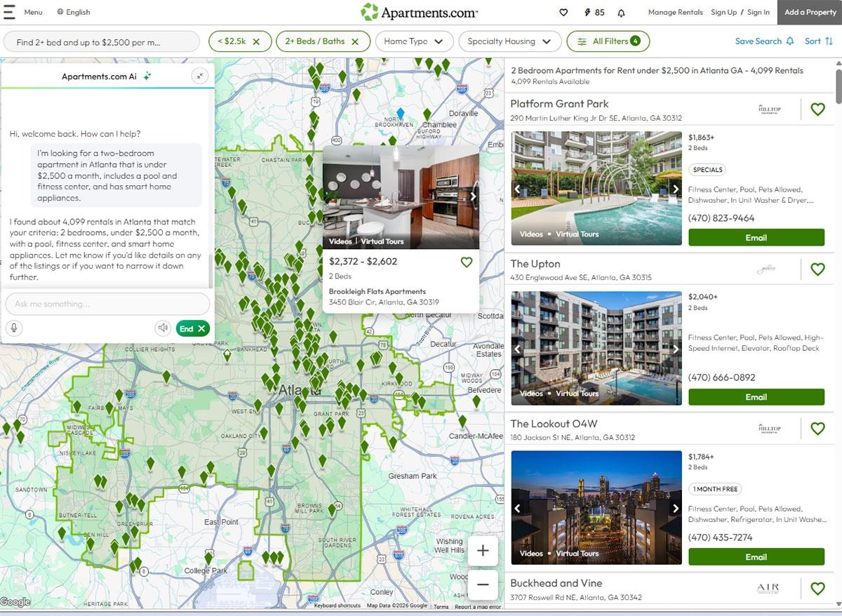The height and width of the screenshot is (616, 842).
Task: Email Platform Grant Park
Action: 756,237
